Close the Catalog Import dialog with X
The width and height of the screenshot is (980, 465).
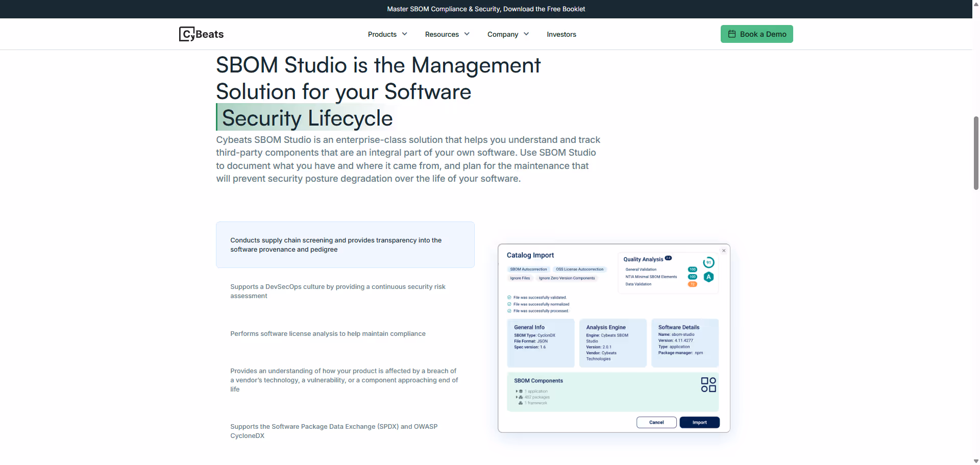point(724,250)
